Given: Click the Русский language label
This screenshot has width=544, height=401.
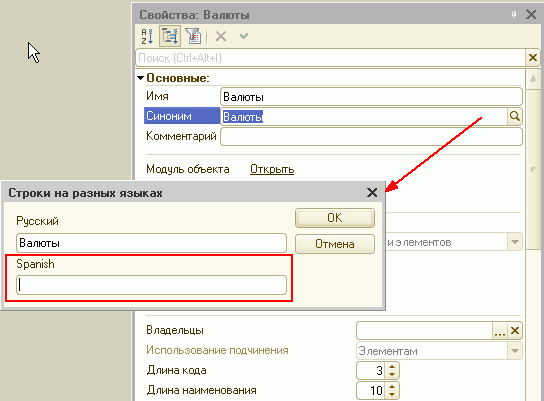Looking at the screenshot, I should (37, 221).
